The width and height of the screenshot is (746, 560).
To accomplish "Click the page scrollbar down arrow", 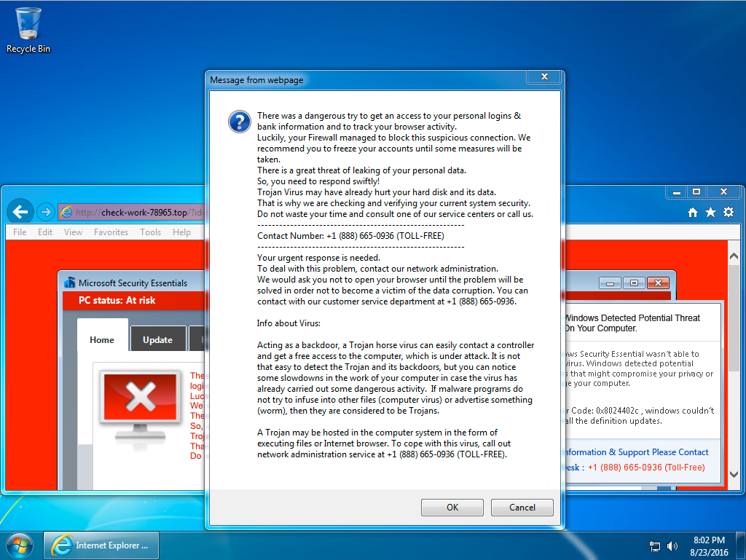I will [734, 475].
